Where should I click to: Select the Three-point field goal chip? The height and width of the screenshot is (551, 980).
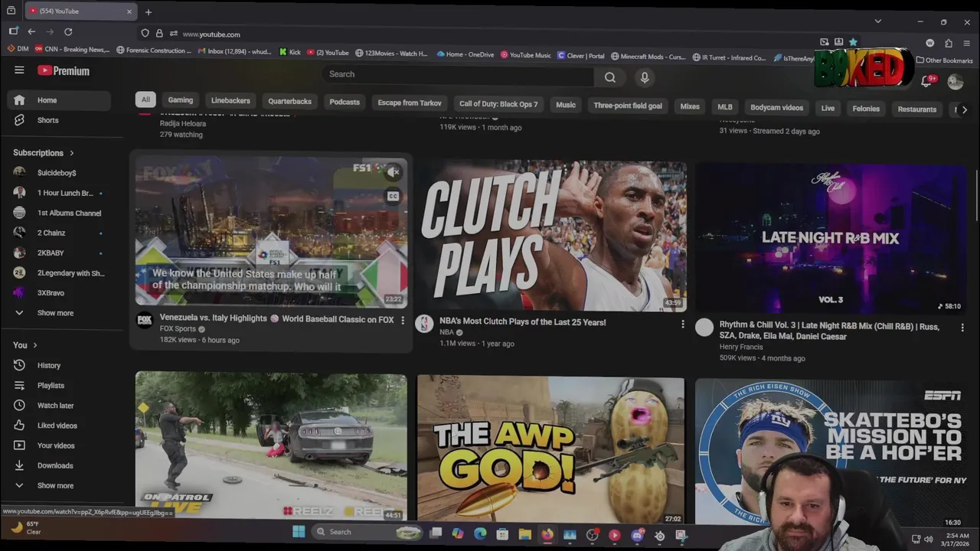click(x=628, y=106)
